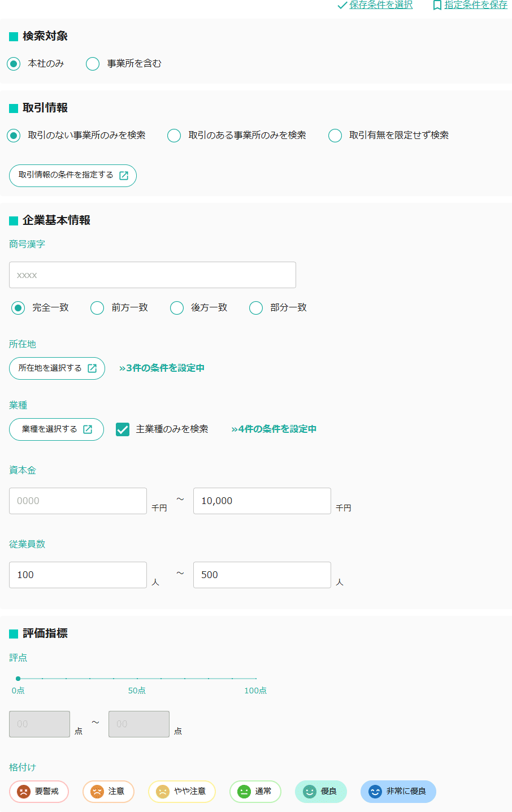Uncheck the 主業種のみを検索 checkbox

(123, 429)
